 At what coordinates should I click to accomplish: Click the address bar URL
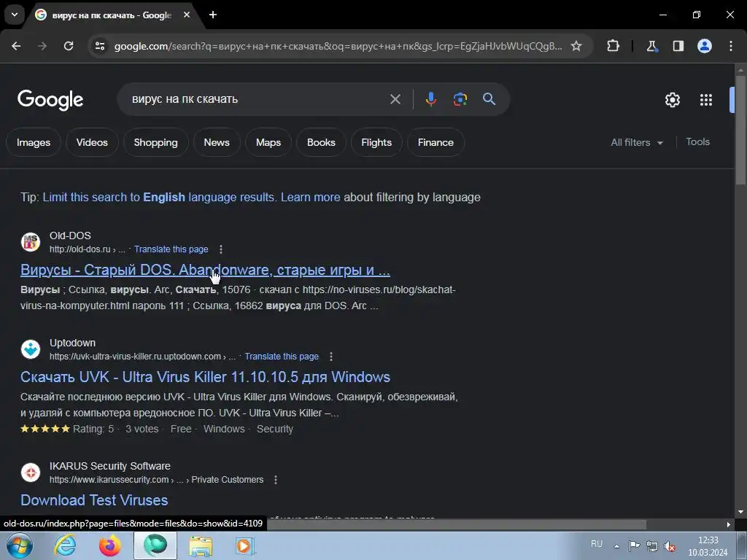(x=338, y=46)
